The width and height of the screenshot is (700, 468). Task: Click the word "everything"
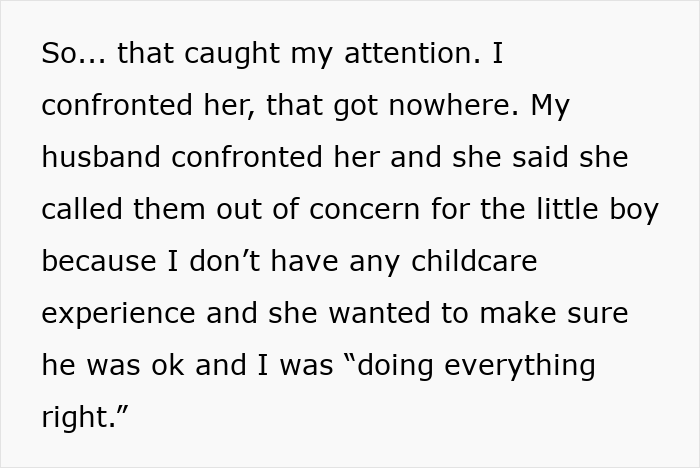[x=520, y=366]
